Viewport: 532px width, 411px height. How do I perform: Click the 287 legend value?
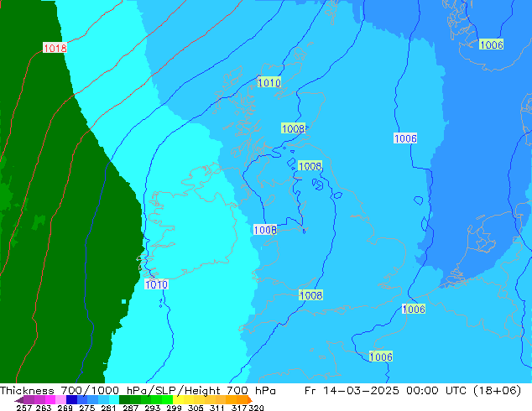(x=131, y=408)
